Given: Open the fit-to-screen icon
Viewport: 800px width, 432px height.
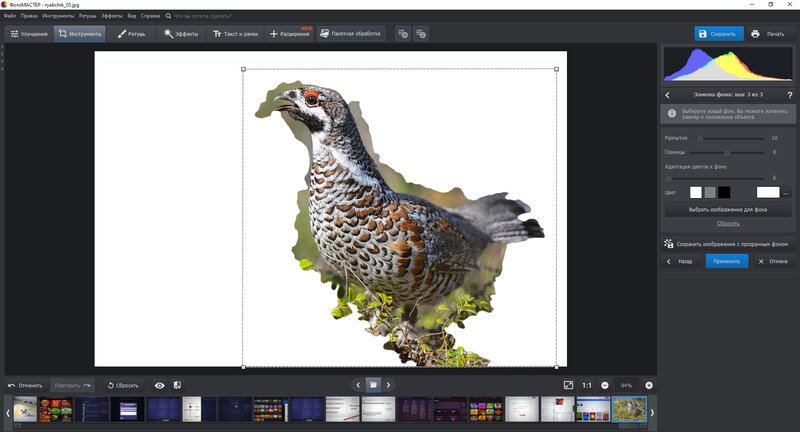Looking at the screenshot, I should (x=568, y=385).
